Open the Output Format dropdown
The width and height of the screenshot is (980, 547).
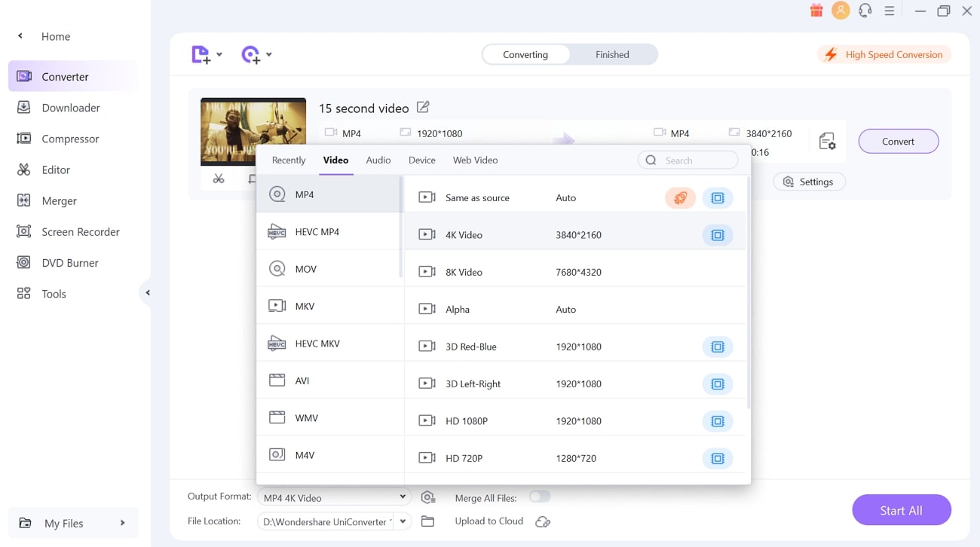pos(403,496)
